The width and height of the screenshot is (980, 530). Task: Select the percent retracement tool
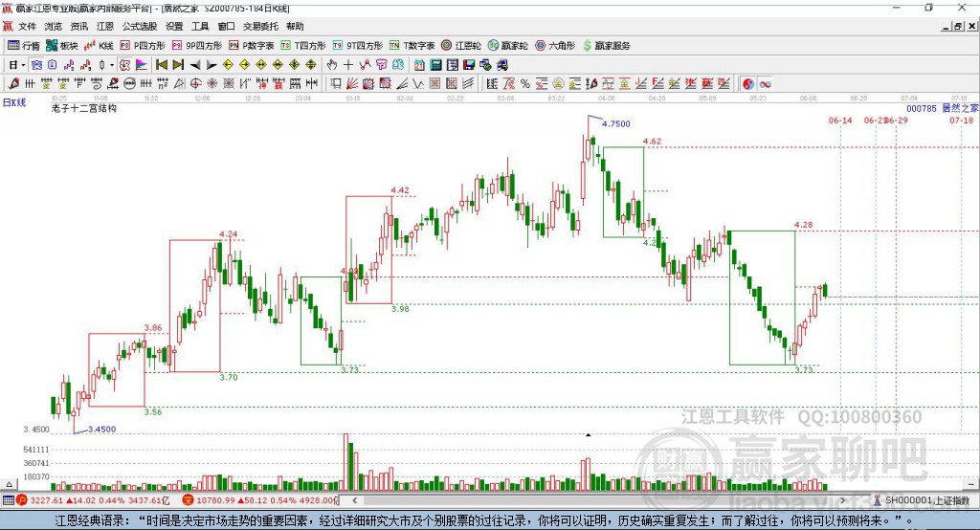[525, 84]
